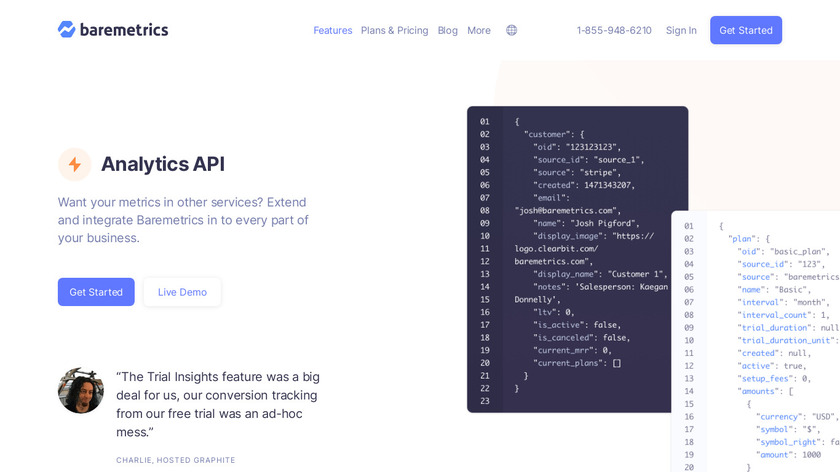Click the "name": "Josh Pigford" line

click(x=586, y=223)
